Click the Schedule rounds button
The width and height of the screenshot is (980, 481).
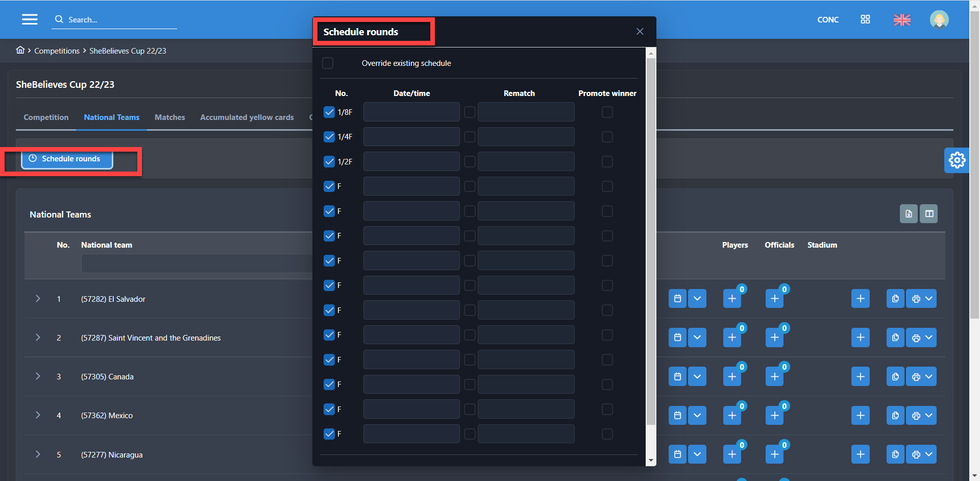click(67, 159)
